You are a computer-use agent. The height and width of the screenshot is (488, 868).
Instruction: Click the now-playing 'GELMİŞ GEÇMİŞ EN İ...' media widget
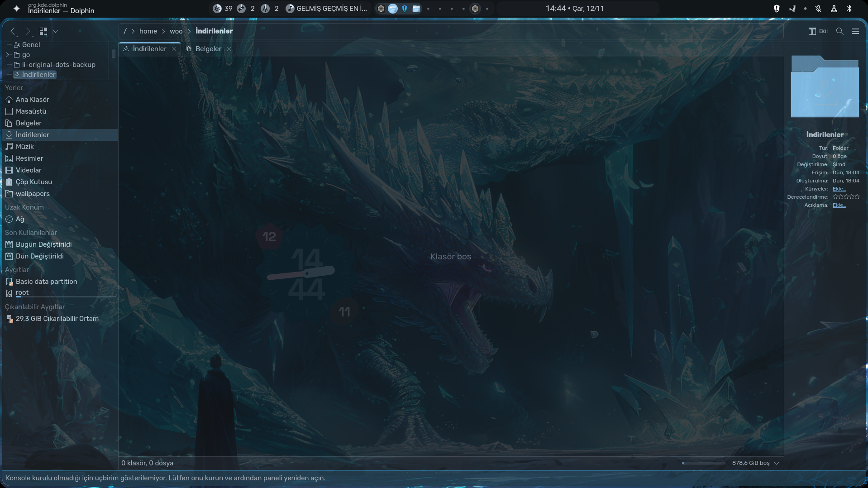[x=327, y=9]
